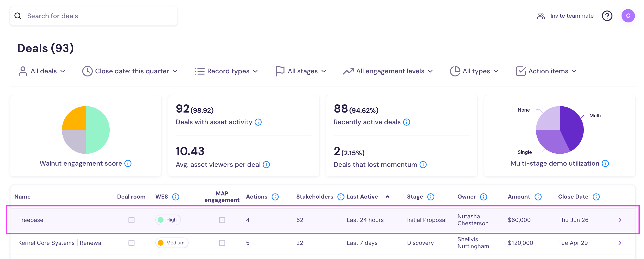Click Treebase deal room dash icon
This screenshot has width=644, height=259.
[131, 220]
